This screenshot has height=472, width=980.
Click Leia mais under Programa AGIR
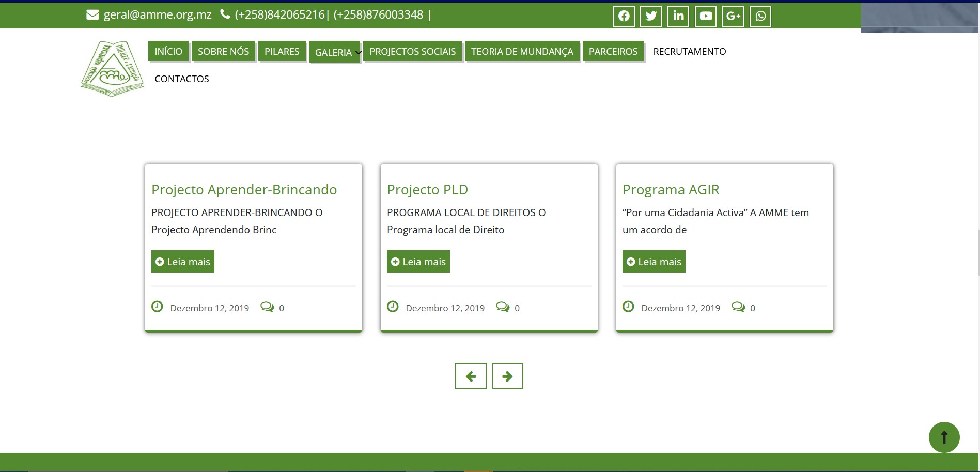[x=654, y=262]
